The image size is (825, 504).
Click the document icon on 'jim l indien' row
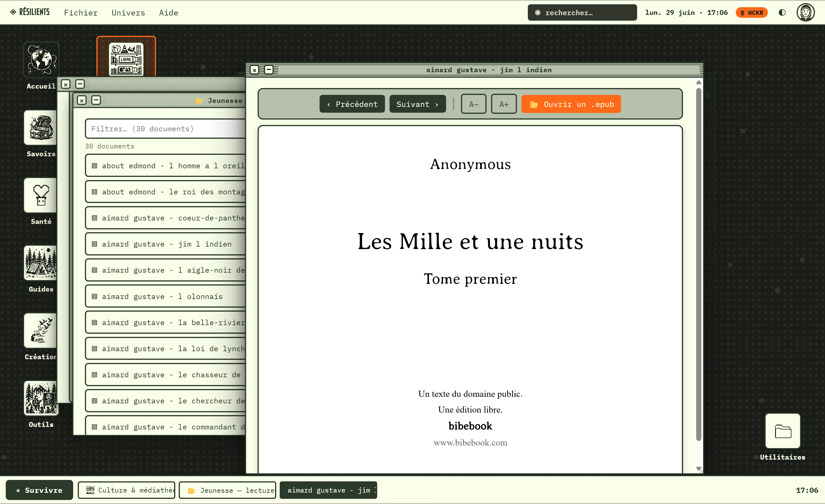(94, 244)
